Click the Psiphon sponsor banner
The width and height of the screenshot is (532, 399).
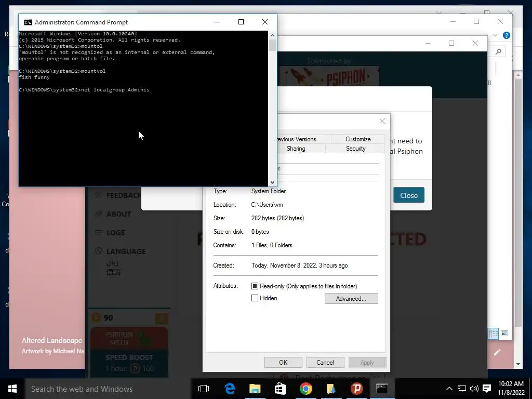328,76
